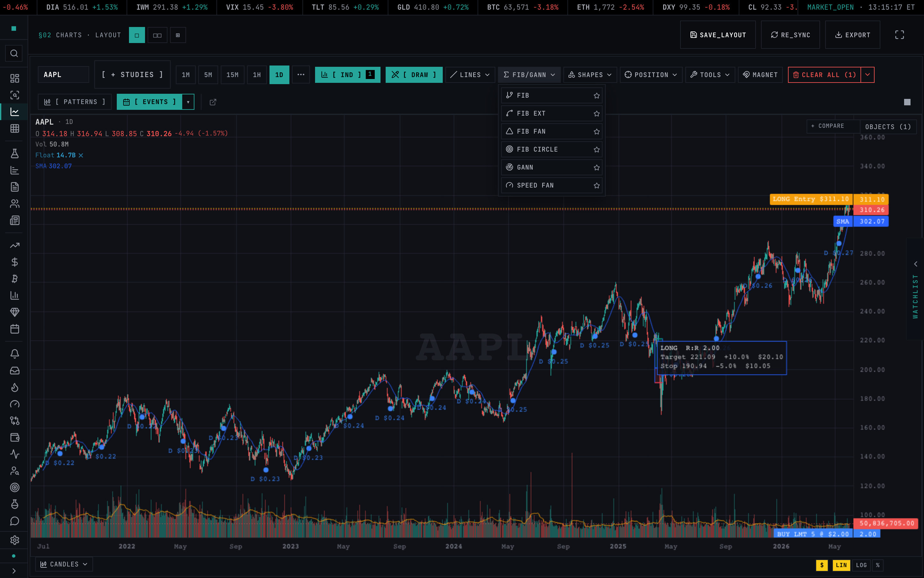Click the SAVE_LAYOUT button
This screenshot has width=924, height=578.
click(718, 35)
